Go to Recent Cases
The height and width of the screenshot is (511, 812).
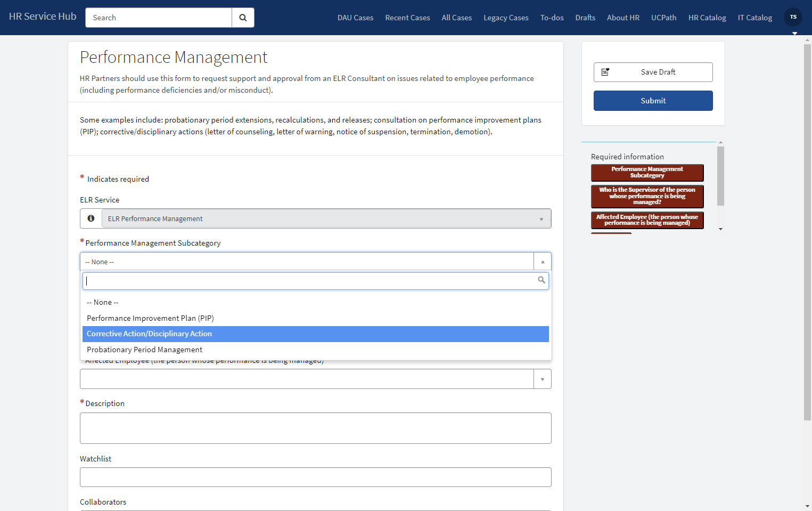tap(407, 18)
